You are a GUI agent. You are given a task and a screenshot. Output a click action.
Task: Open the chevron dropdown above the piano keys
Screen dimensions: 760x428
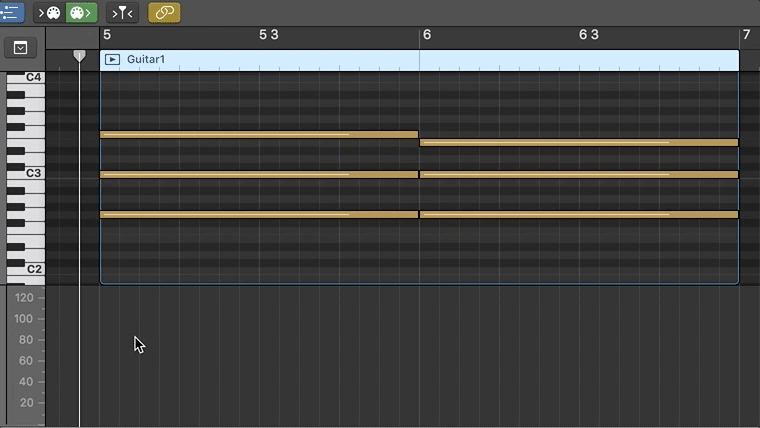[x=19, y=48]
